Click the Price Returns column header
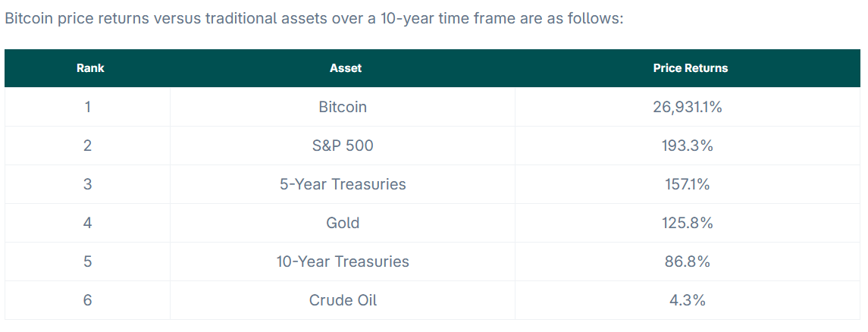This screenshot has width=868, height=332. [691, 68]
